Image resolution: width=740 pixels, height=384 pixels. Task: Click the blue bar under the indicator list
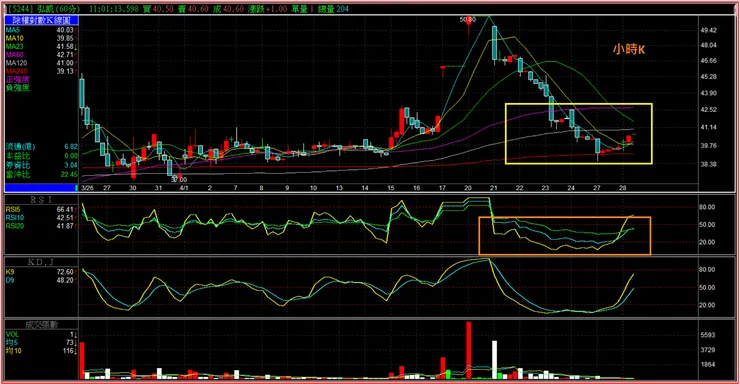[x=41, y=188]
